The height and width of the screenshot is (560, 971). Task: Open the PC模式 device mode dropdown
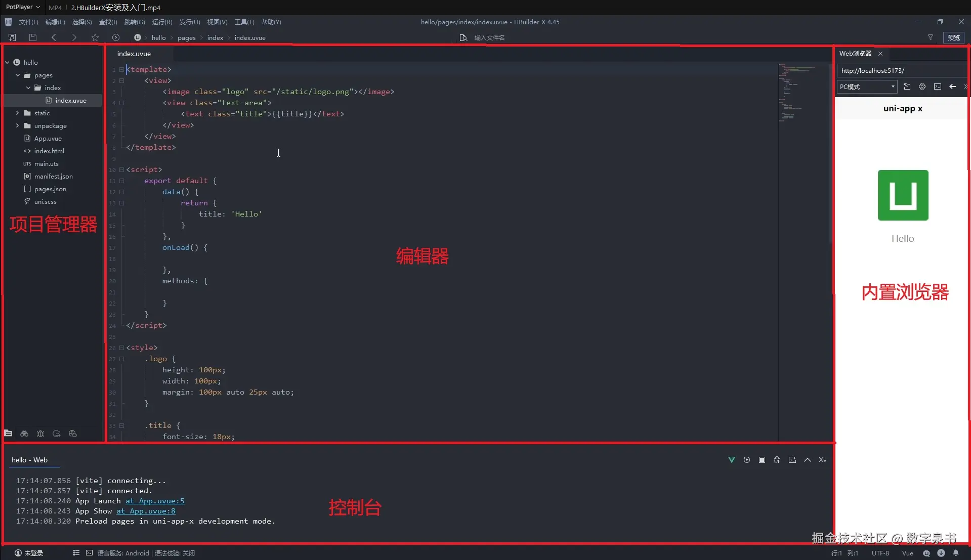click(867, 87)
